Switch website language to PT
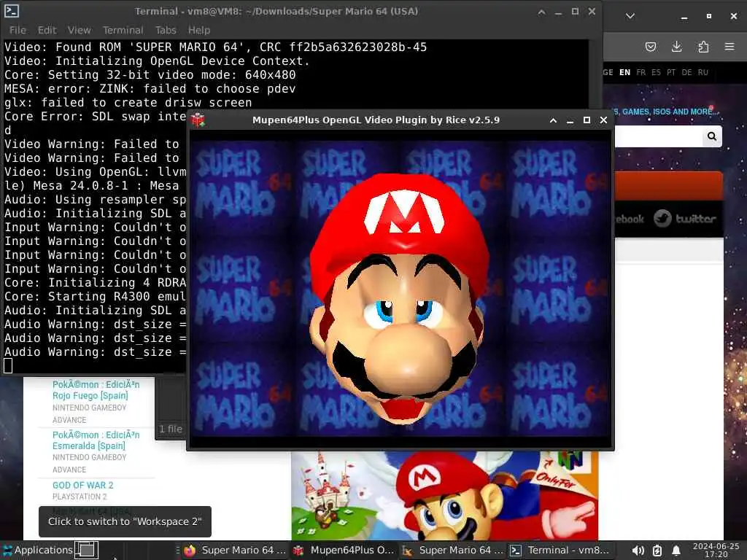747x560 pixels. 671,72
